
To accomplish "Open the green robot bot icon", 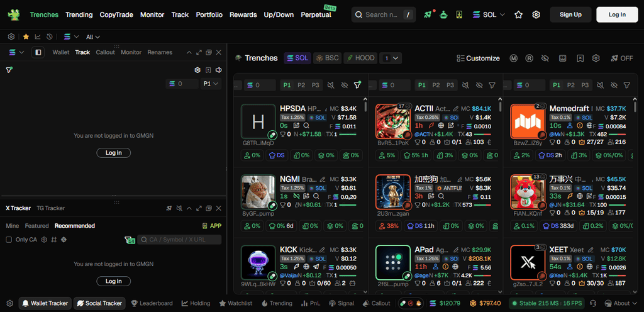I will pyautogui.click(x=443, y=14).
